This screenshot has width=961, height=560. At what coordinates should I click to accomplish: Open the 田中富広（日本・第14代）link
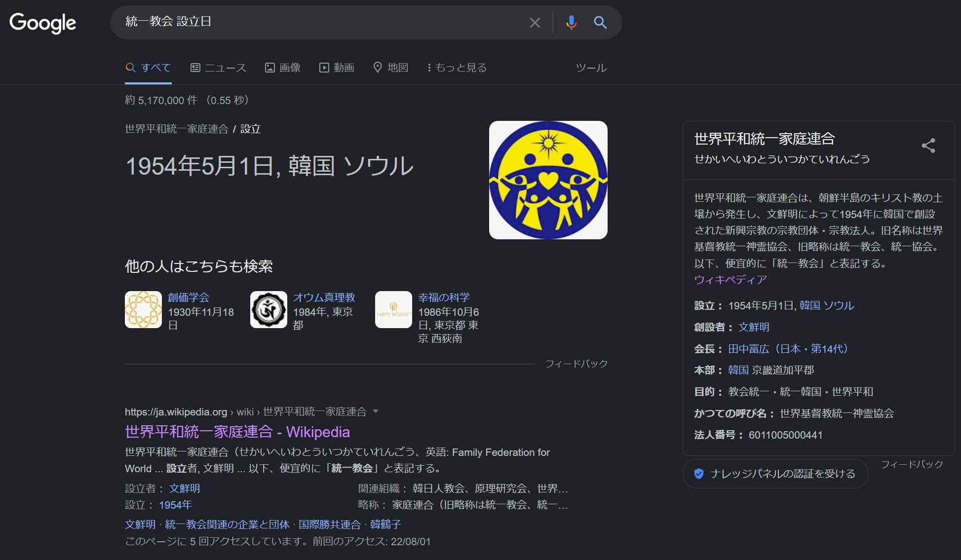791,349
